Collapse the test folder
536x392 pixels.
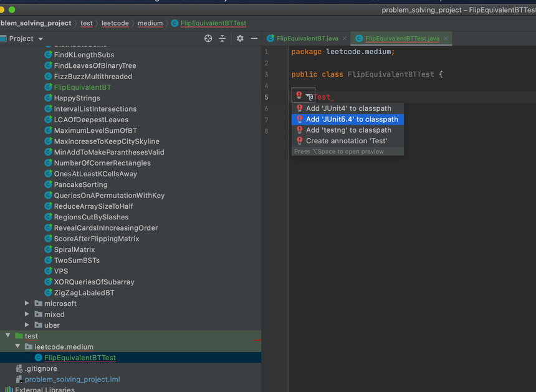[x=8, y=336]
